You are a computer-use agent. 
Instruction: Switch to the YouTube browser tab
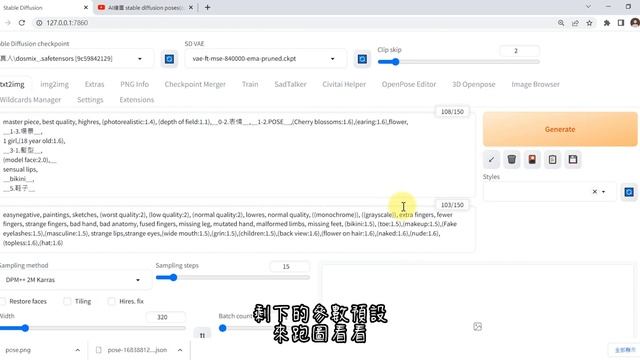(x=145, y=7)
